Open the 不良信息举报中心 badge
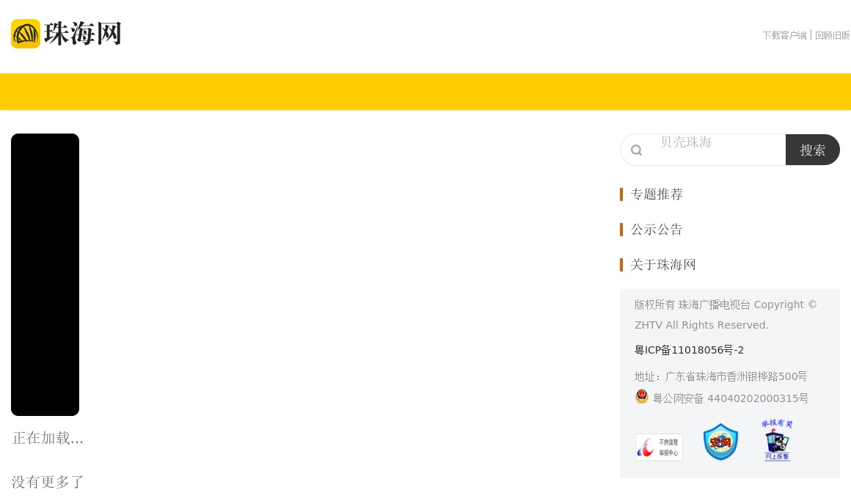Image resolution: width=851 pixels, height=504 pixels. click(x=659, y=447)
